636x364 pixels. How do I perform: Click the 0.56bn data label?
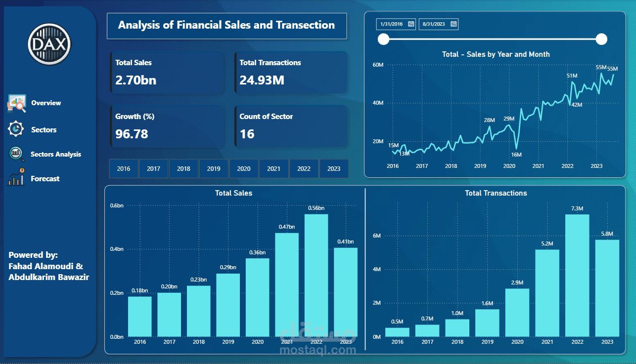[x=316, y=208]
